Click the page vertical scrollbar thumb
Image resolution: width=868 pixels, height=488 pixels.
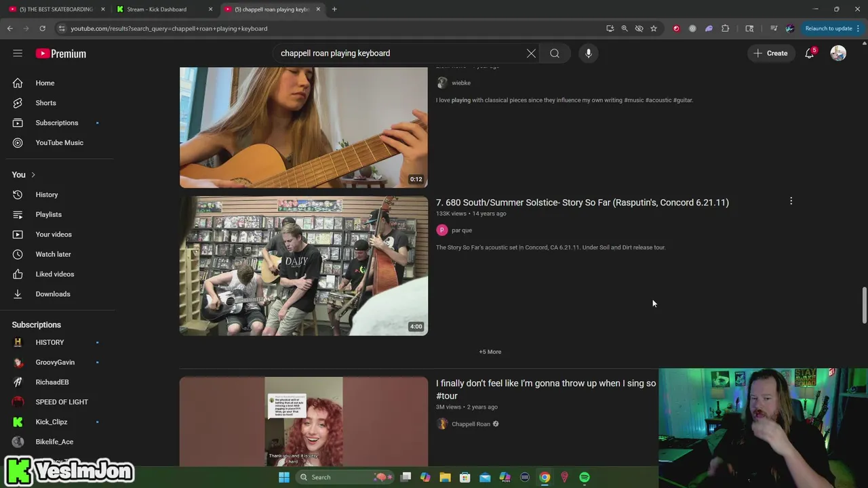[864, 306]
